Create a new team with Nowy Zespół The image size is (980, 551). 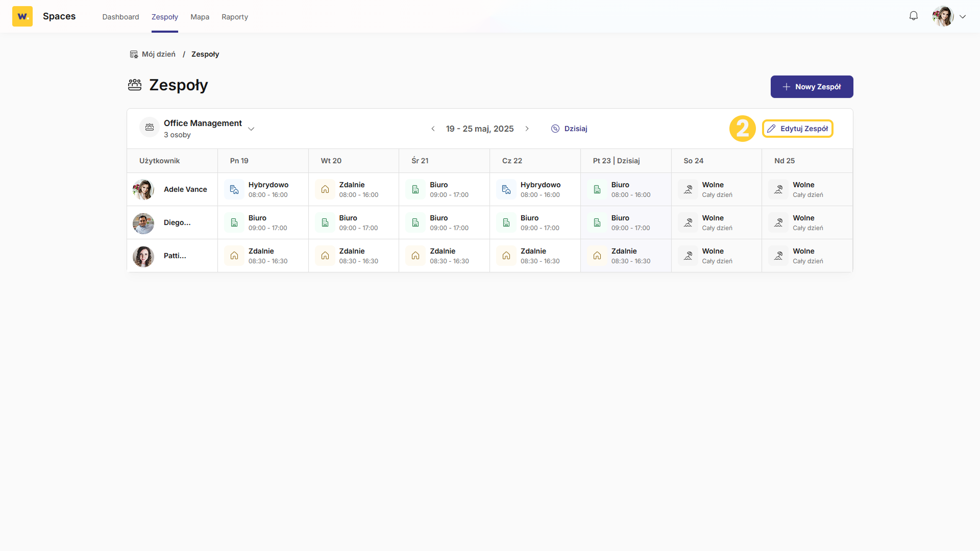point(812,87)
